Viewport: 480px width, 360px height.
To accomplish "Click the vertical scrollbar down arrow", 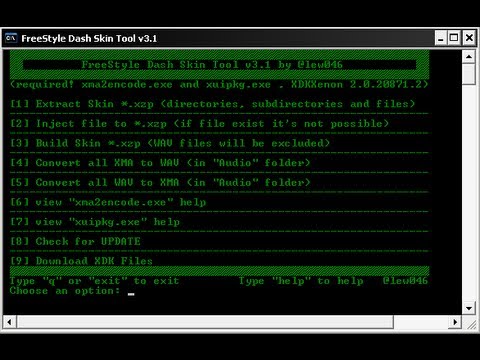I will pos(469,308).
